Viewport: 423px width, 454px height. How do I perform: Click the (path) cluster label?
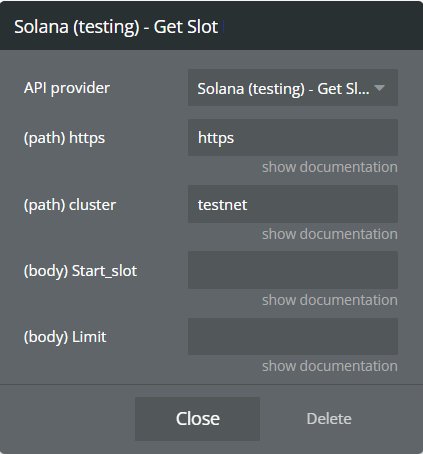coord(70,205)
